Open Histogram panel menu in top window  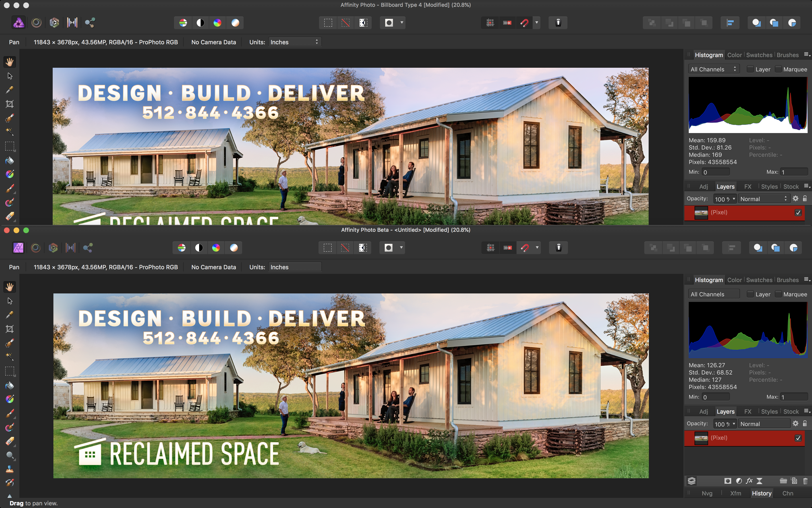click(x=807, y=55)
